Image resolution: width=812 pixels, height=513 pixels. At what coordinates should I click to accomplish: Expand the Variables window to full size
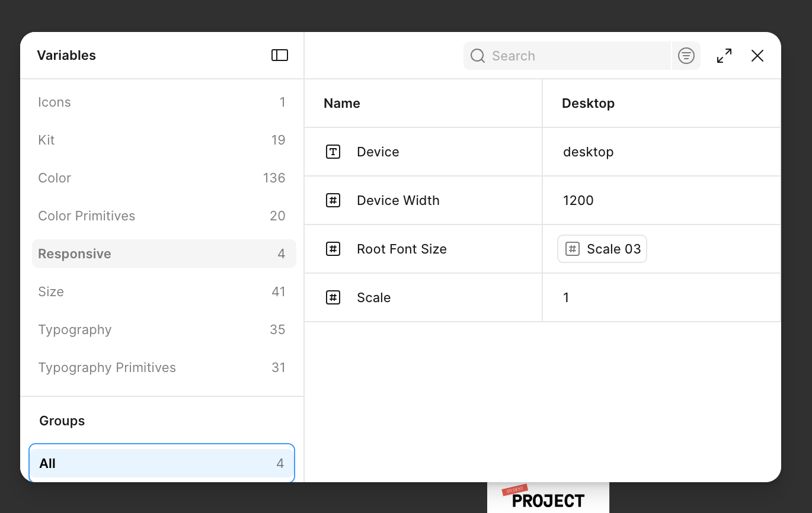(724, 56)
